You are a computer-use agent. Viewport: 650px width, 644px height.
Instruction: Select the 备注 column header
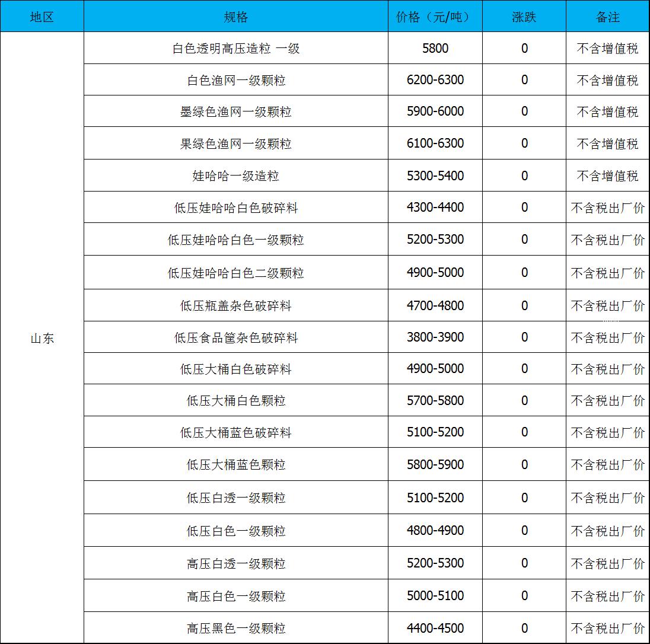(607, 17)
